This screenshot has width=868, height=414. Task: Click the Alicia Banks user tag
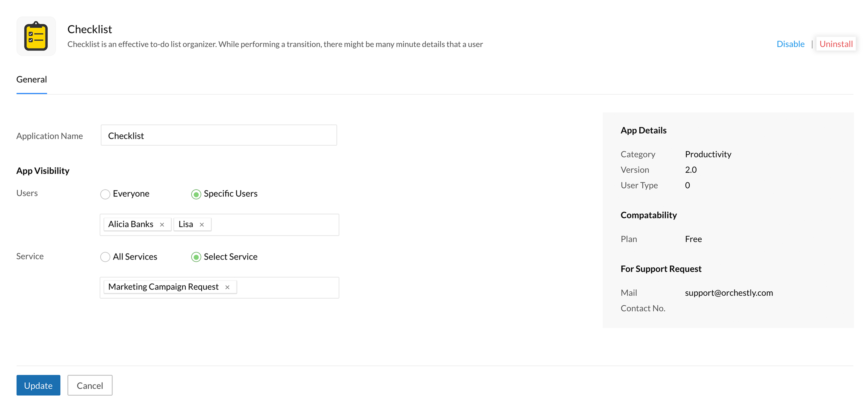[131, 224]
